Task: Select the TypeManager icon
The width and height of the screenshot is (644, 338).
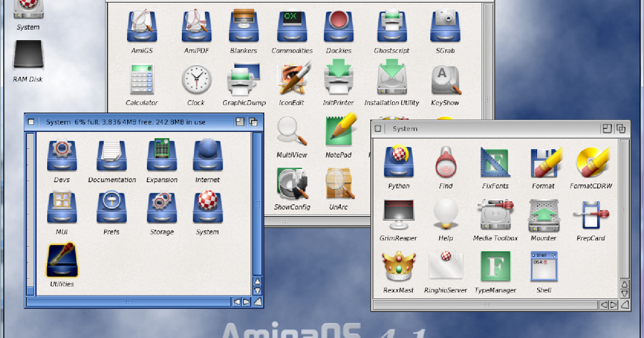Action: pyautogui.click(x=495, y=267)
